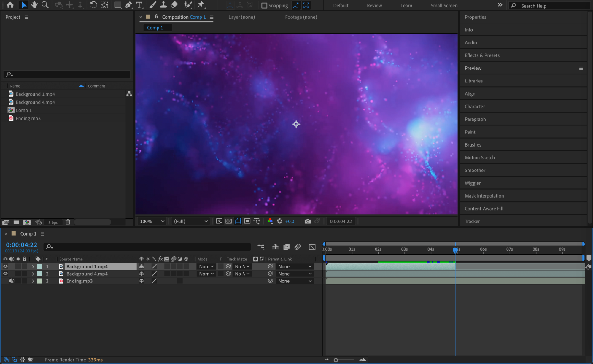Adjust the timeline zoom slider
The width and height of the screenshot is (593, 364).
[336, 360]
